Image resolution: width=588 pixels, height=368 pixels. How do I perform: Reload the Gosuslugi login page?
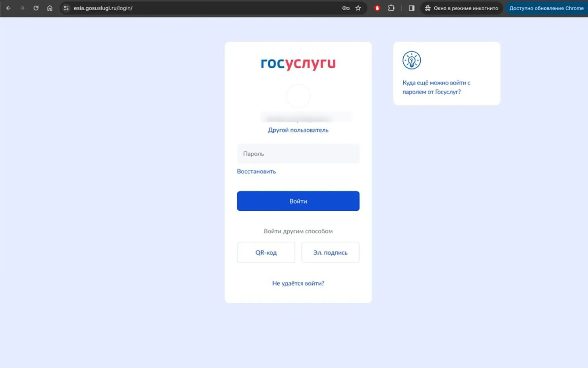(x=36, y=8)
